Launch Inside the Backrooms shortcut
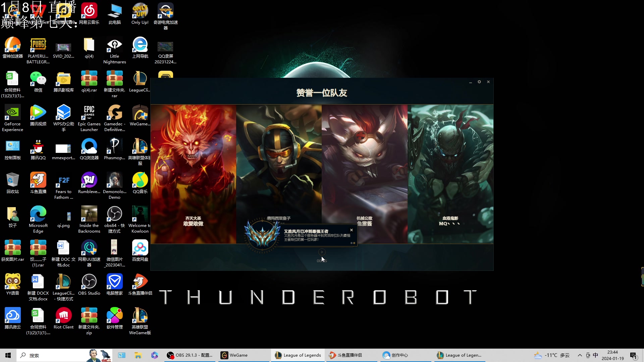 (x=89, y=220)
